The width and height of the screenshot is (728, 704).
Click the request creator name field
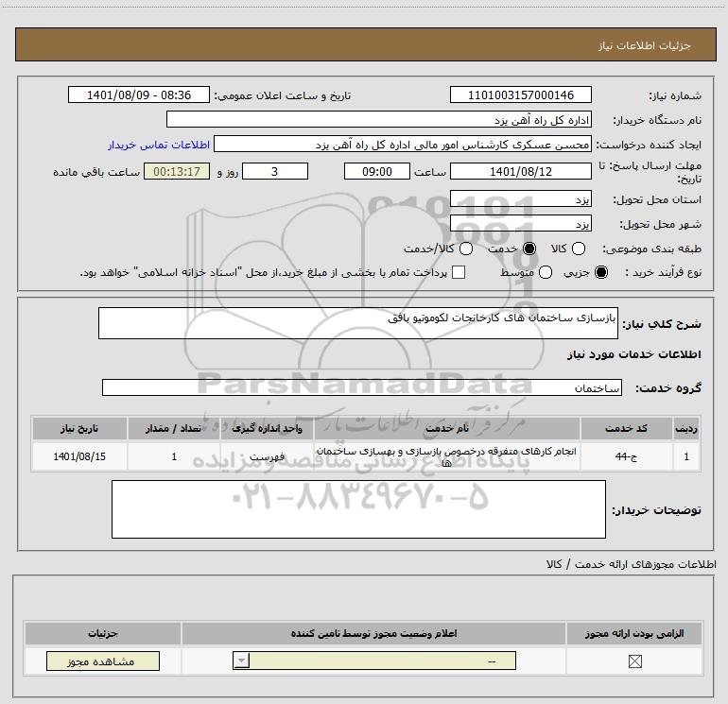click(x=402, y=145)
